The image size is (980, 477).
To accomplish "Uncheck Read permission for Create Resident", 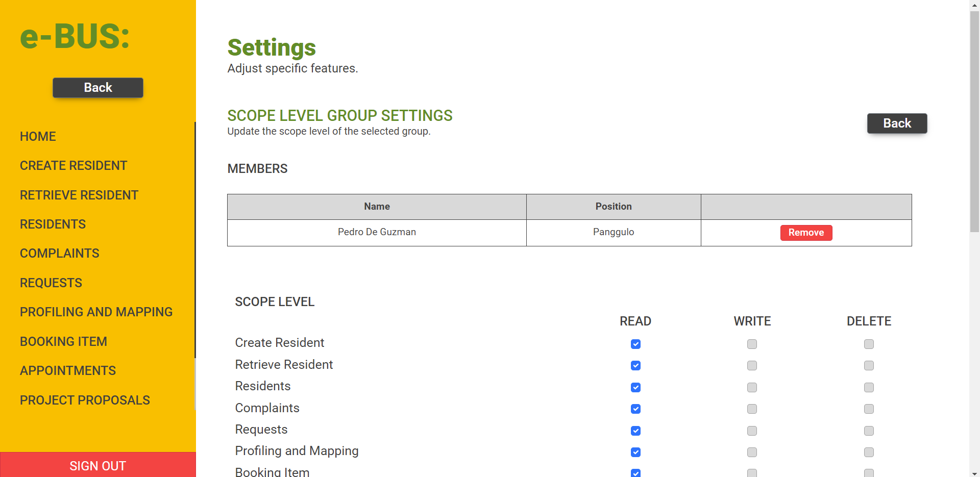I will (x=635, y=344).
